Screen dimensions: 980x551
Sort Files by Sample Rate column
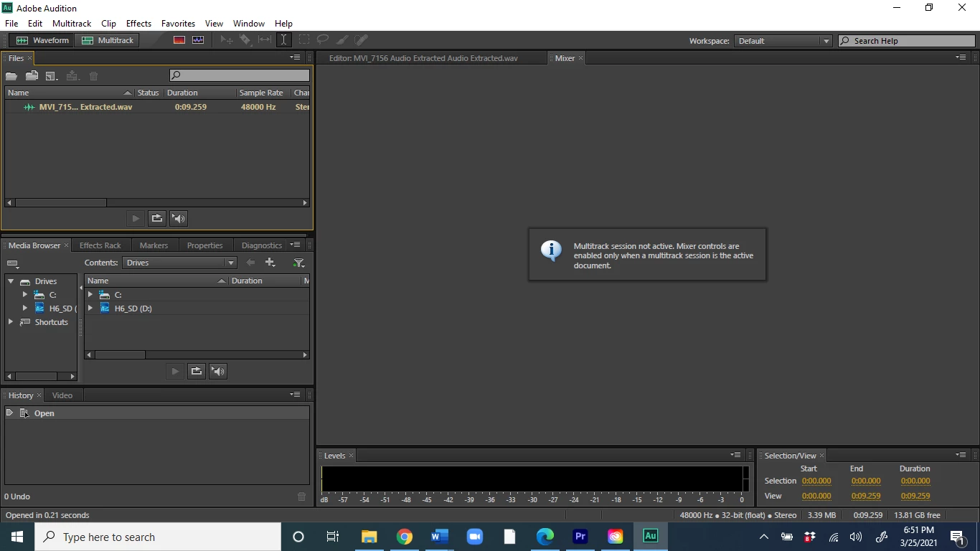coord(261,93)
